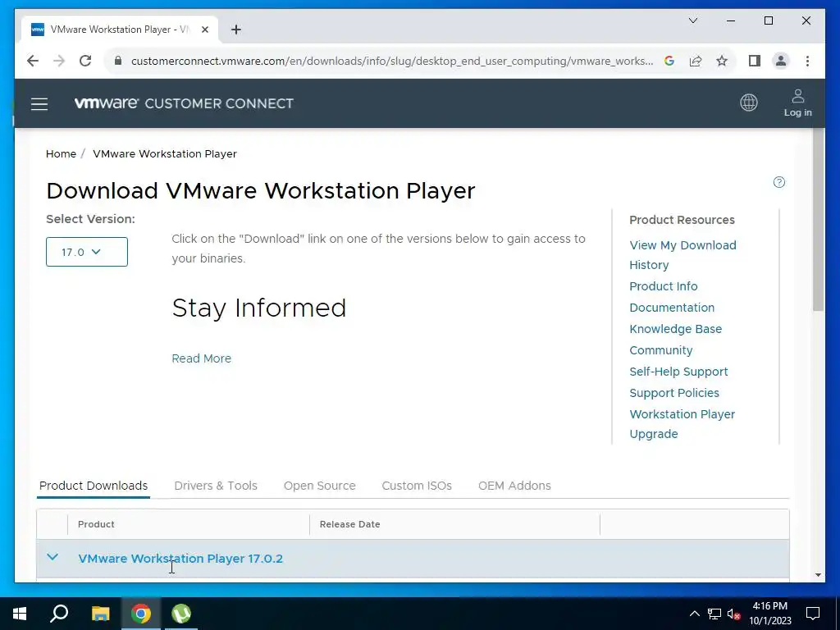Viewport: 840px width, 630px height.
Task: Select the VMware Workstation Player browser tab
Action: point(120,30)
